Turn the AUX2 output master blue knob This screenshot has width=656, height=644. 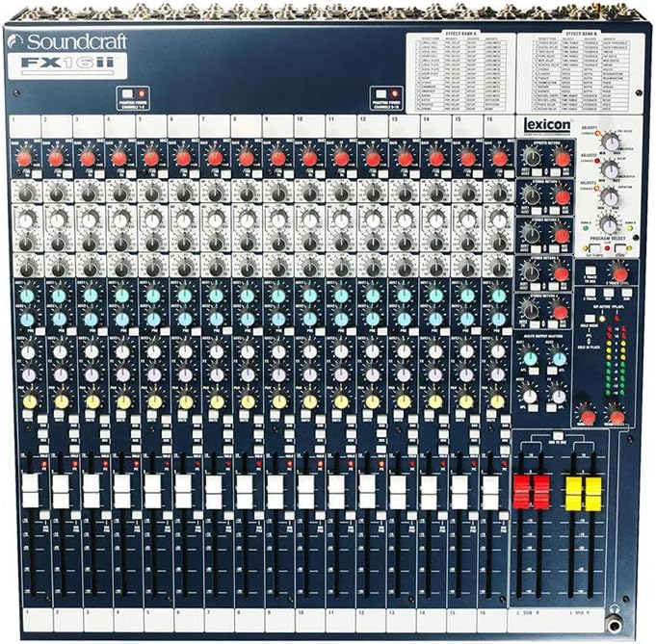tap(559, 358)
